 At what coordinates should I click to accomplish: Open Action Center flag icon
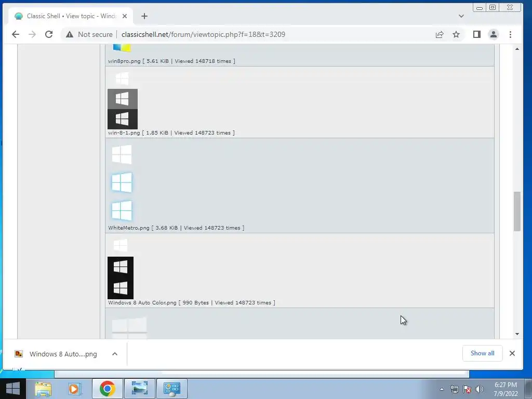[467, 389]
